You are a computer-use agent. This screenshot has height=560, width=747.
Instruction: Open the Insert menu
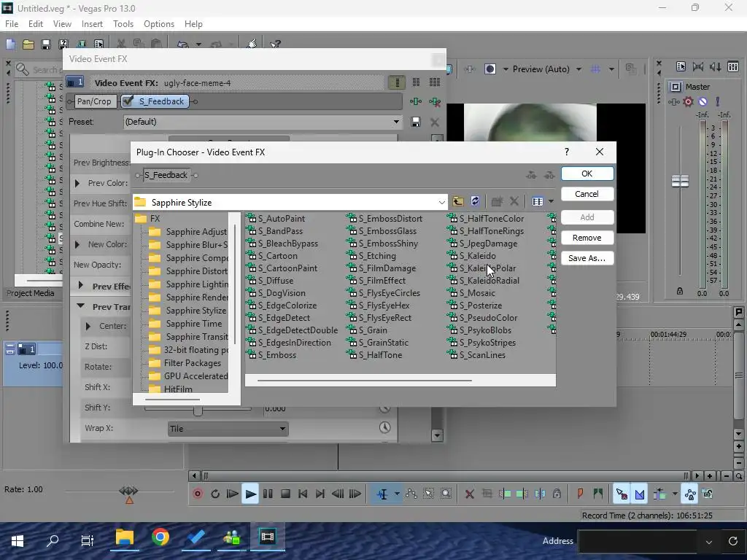[92, 24]
